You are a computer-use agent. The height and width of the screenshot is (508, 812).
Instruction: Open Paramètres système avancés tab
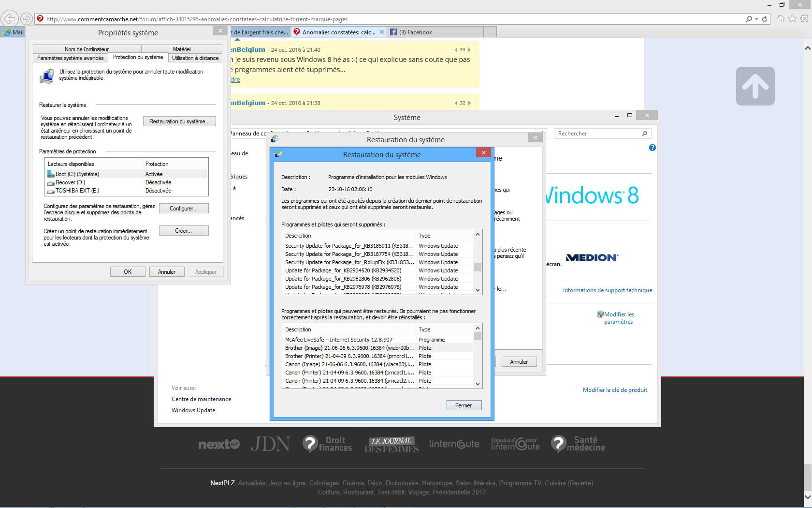pos(71,58)
